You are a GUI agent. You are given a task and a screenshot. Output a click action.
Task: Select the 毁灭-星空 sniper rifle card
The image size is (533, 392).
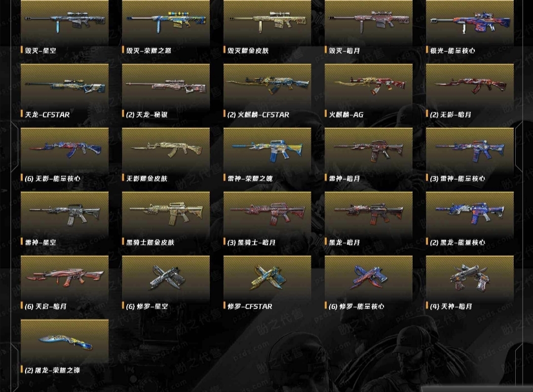pos(65,27)
